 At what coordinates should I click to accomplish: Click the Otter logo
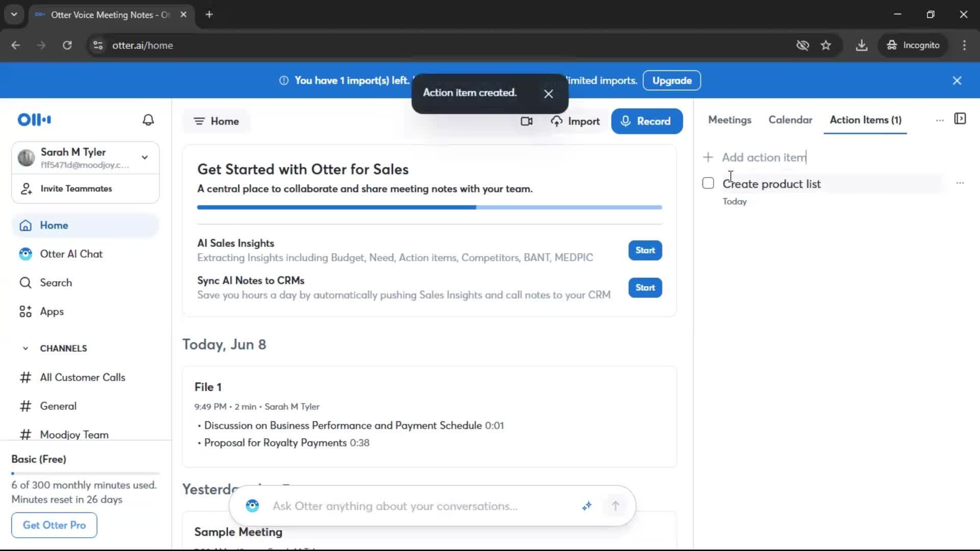34,120
